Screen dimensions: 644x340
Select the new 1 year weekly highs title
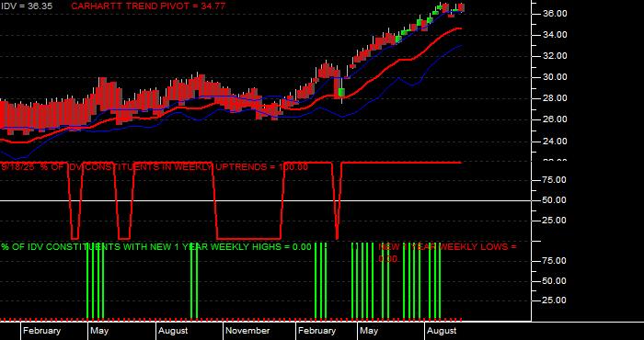click(156, 247)
